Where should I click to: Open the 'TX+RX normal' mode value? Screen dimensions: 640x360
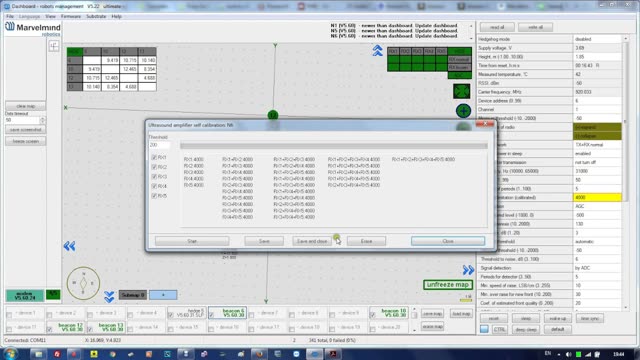597,145
